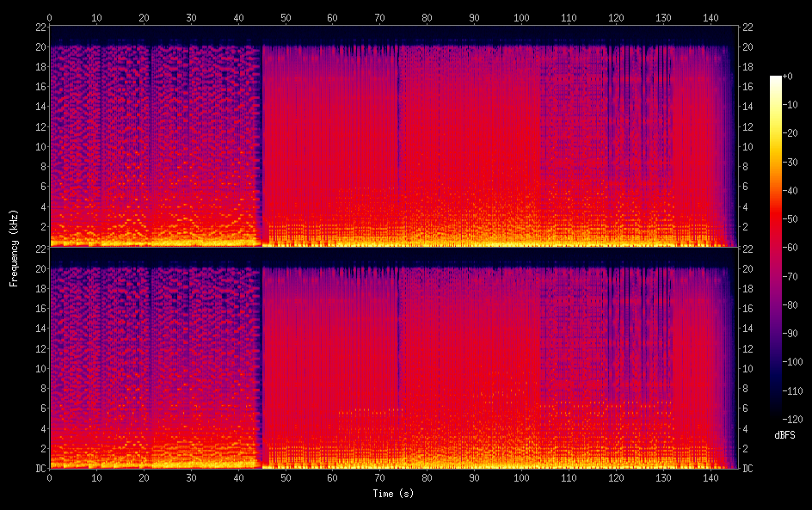
Task: Click the 10 kHz label left of the lower channel
Action: tap(39, 368)
